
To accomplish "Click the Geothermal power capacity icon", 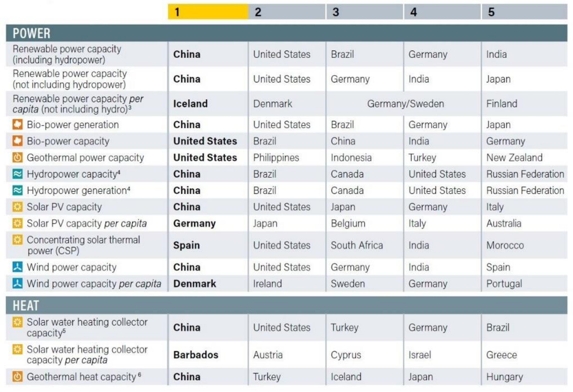I will [x=18, y=157].
